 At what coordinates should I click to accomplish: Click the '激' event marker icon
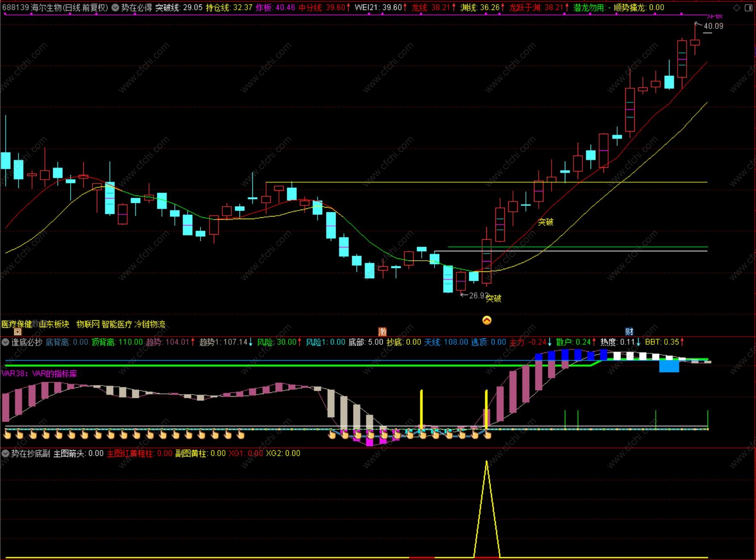(x=382, y=331)
